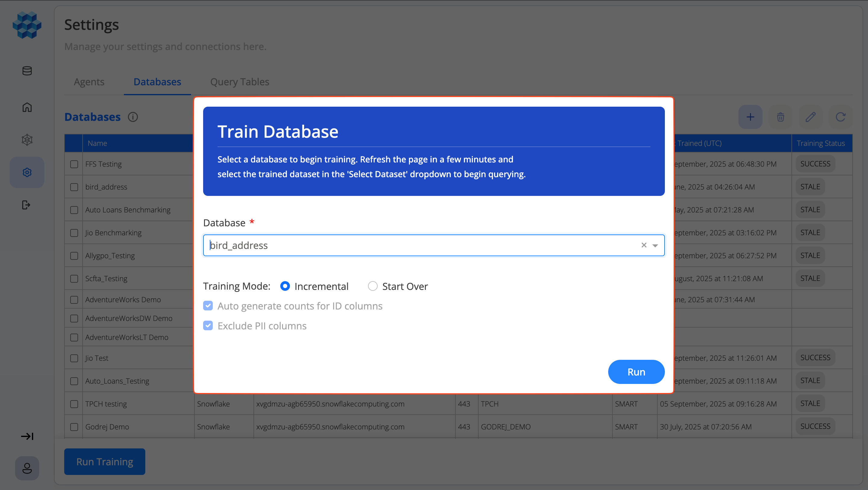Open the info tooltip next to Databases heading
The image size is (868, 490).
pos(133,117)
